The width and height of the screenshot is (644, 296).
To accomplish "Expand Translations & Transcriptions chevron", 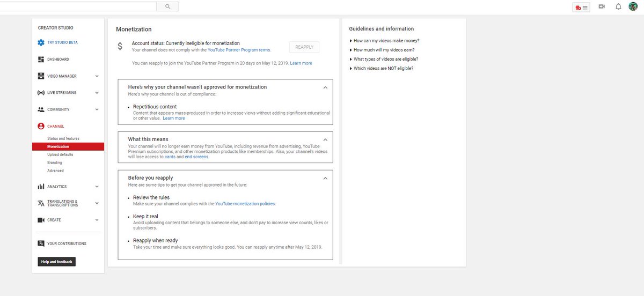I will click(x=97, y=203).
